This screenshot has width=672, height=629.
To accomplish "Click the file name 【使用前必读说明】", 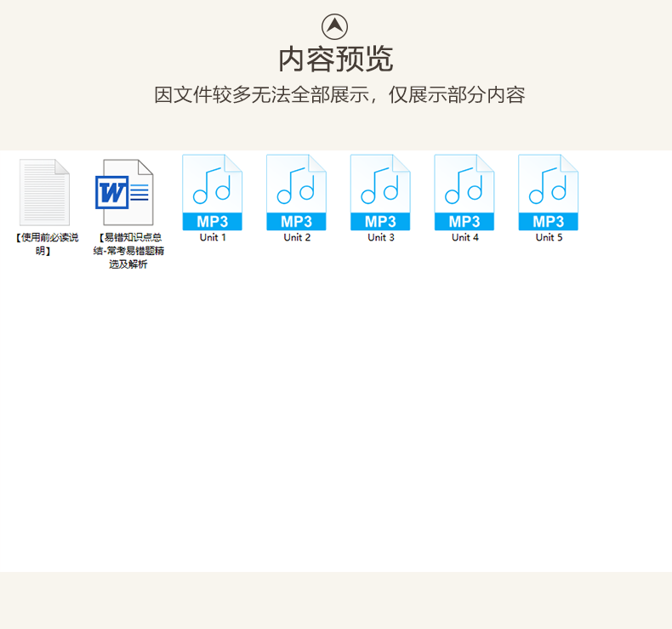I will [47, 244].
